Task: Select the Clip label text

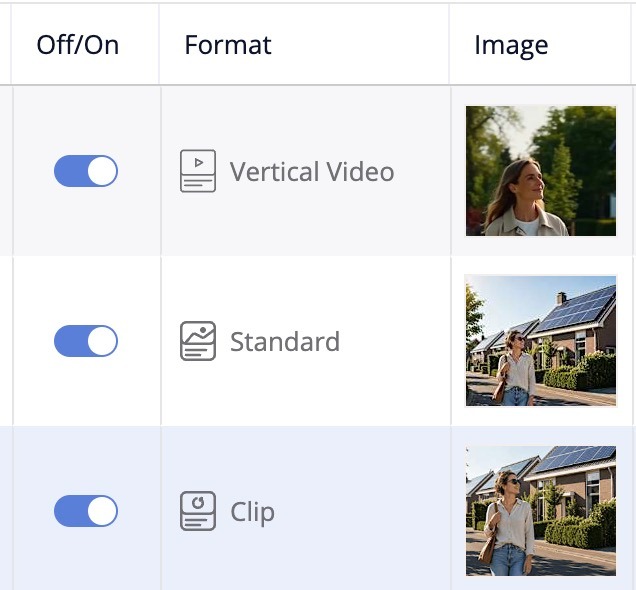Action: (x=252, y=512)
